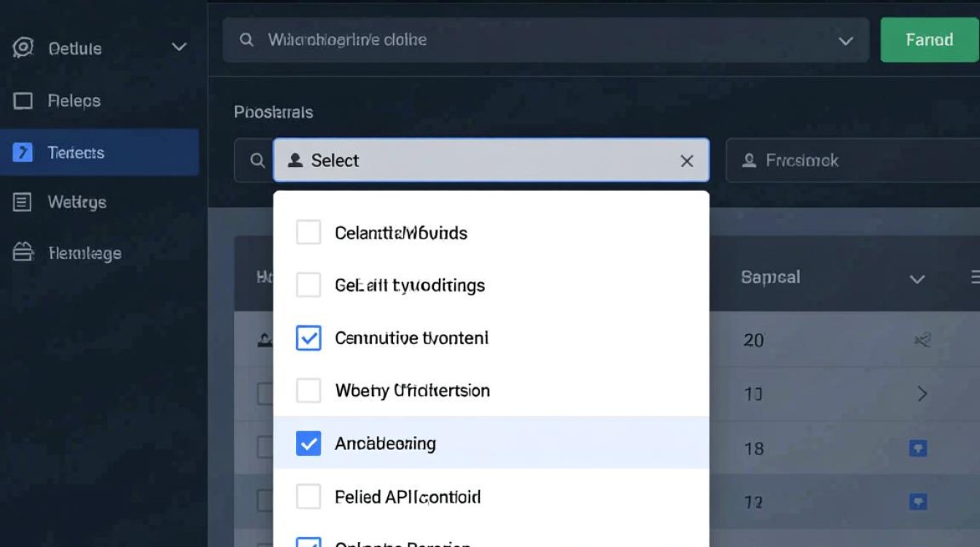Click the Wetirgs list sidebar icon

coord(23,202)
